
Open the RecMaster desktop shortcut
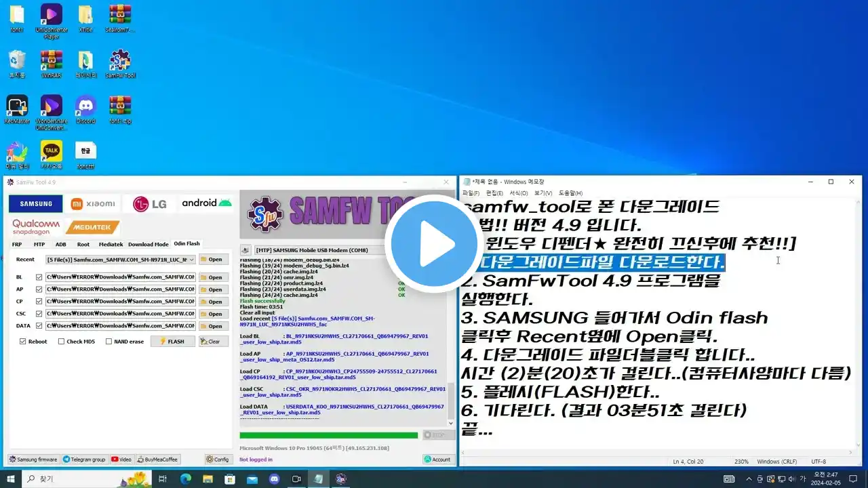tap(17, 109)
